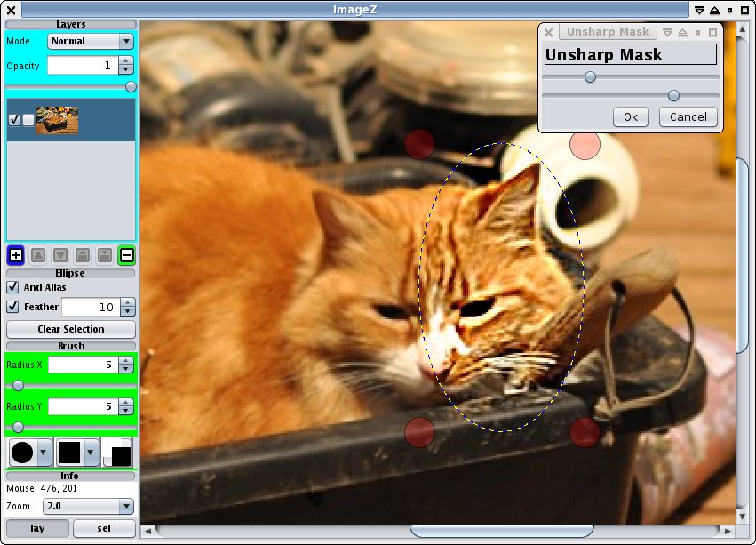The height and width of the screenshot is (545, 756).
Task: Toggle the second unchecked layer checkbox
Action: click(x=28, y=120)
